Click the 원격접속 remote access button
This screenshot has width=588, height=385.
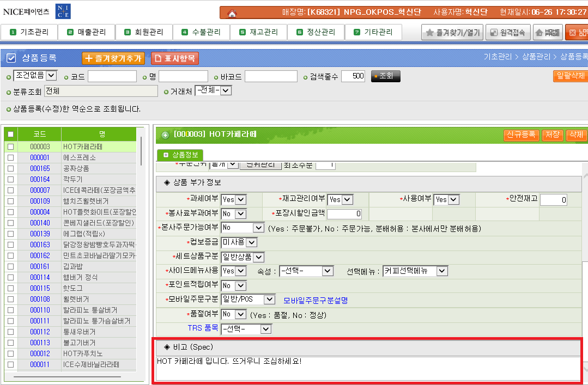point(508,33)
